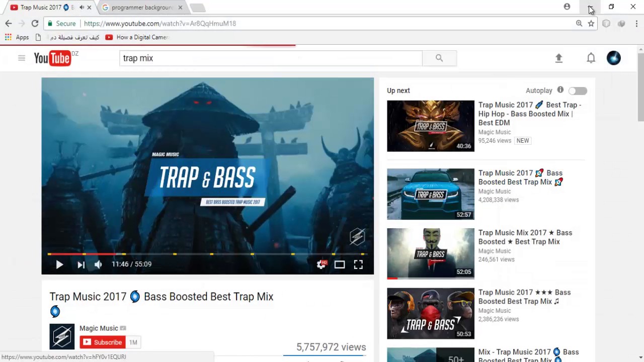Viewport: 644px width, 362px height.
Task: Open the hamburger guide menu
Action: coord(22,58)
